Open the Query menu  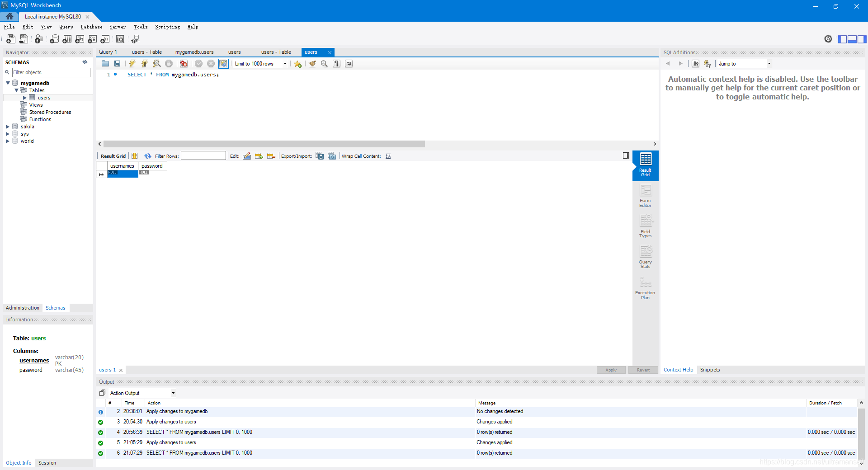coord(66,27)
